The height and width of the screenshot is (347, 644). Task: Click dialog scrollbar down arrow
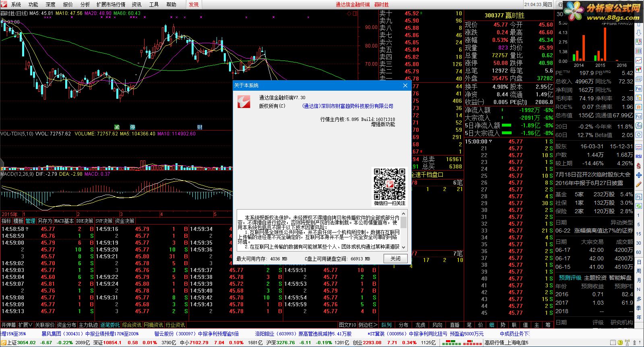point(404,247)
